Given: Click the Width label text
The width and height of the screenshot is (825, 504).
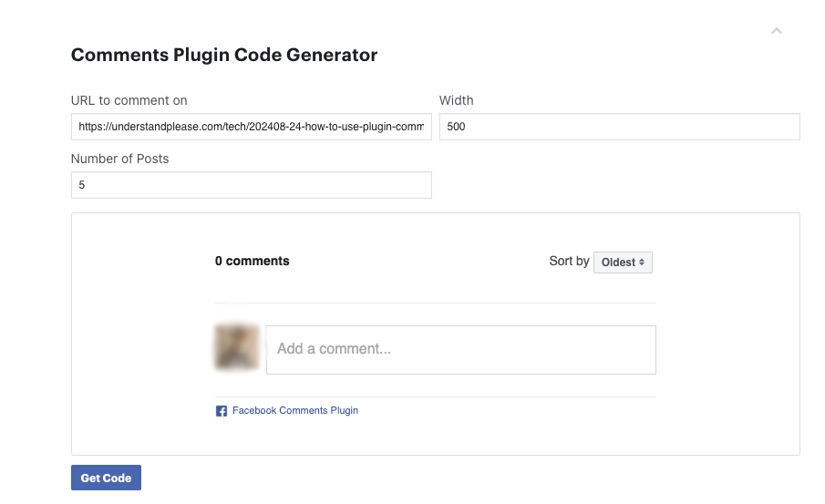Looking at the screenshot, I should click(x=456, y=100).
